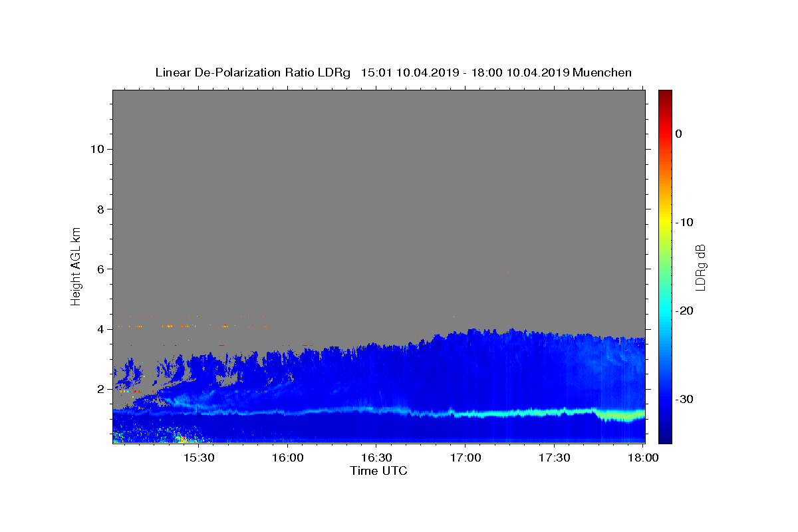This screenshot has height=532, width=798.
Task: Click the 'LDRg dB' colorbar label
Action: [x=700, y=267]
